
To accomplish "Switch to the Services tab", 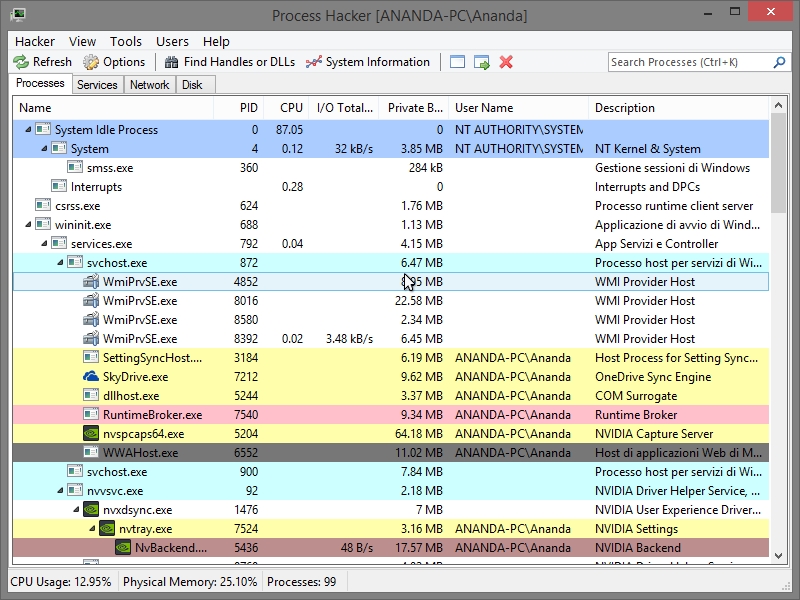I will point(97,85).
